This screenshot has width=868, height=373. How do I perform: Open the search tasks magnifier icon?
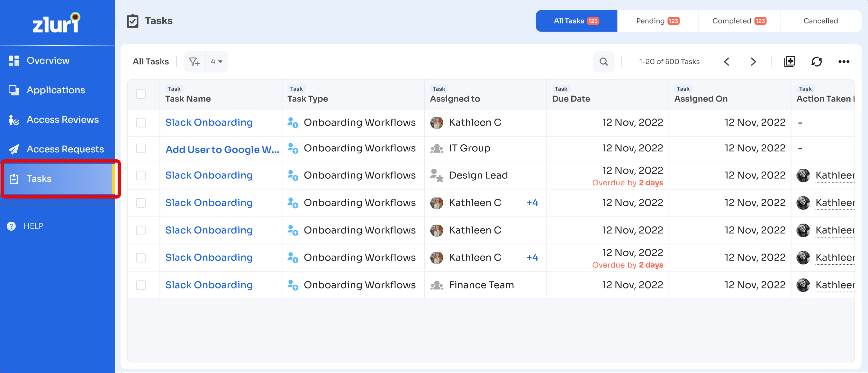(x=603, y=62)
